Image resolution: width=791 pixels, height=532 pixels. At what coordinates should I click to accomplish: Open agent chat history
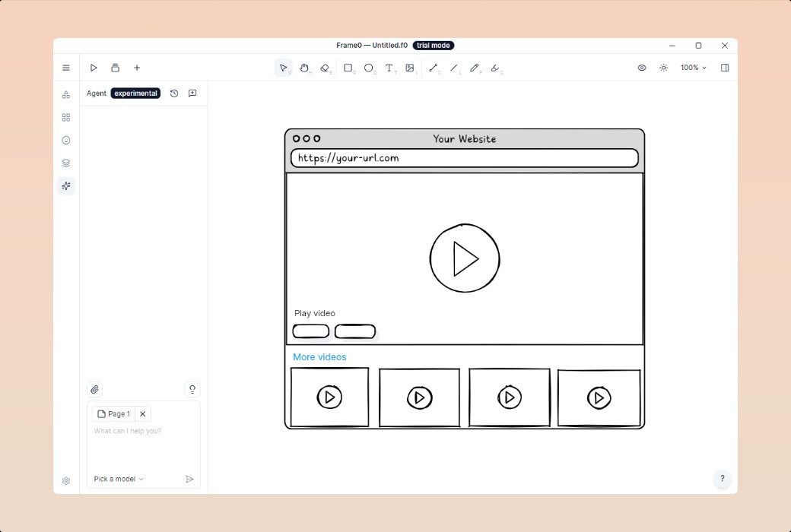click(174, 93)
